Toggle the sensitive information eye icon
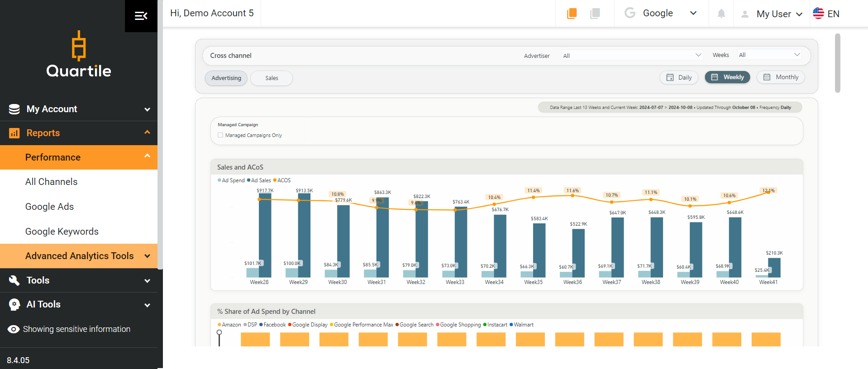 pyautogui.click(x=14, y=329)
